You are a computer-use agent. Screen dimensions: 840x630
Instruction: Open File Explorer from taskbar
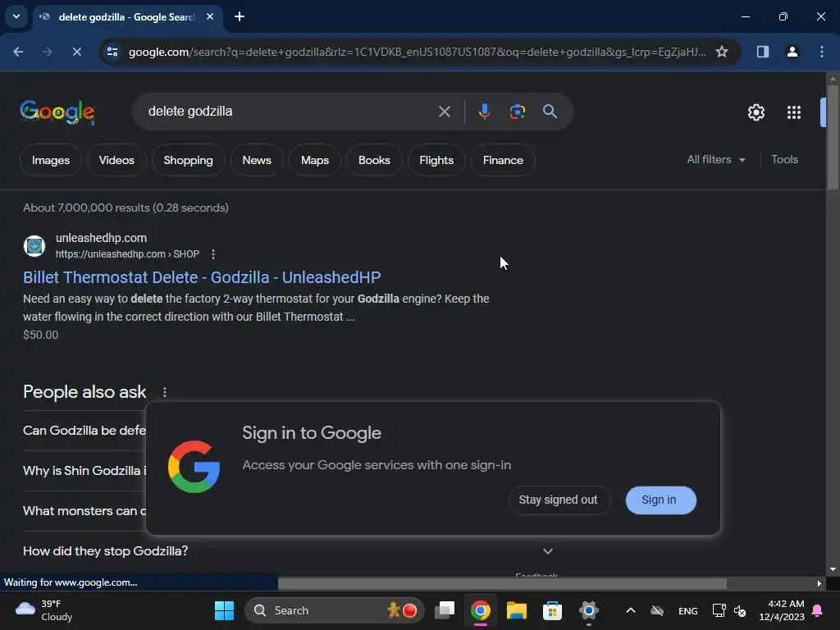517,610
